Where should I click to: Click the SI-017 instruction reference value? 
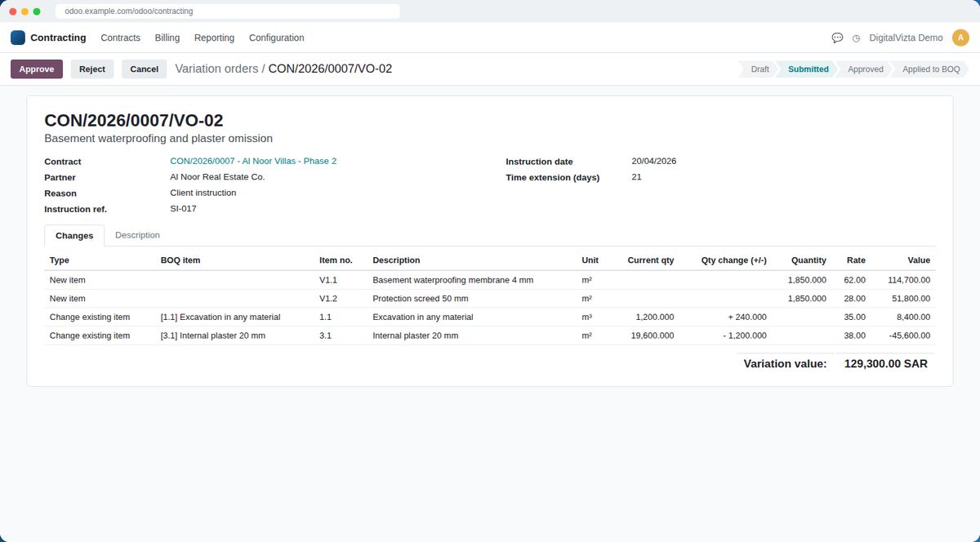point(183,209)
